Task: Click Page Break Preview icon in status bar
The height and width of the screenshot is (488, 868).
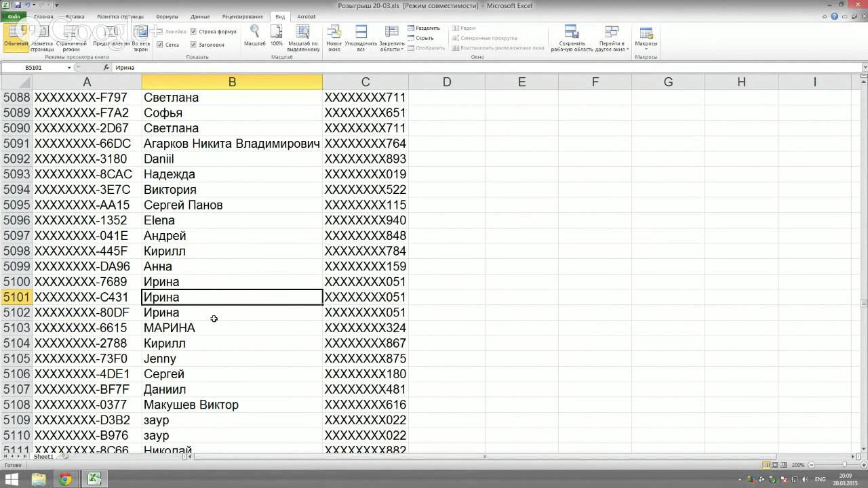Action: [x=784, y=465]
